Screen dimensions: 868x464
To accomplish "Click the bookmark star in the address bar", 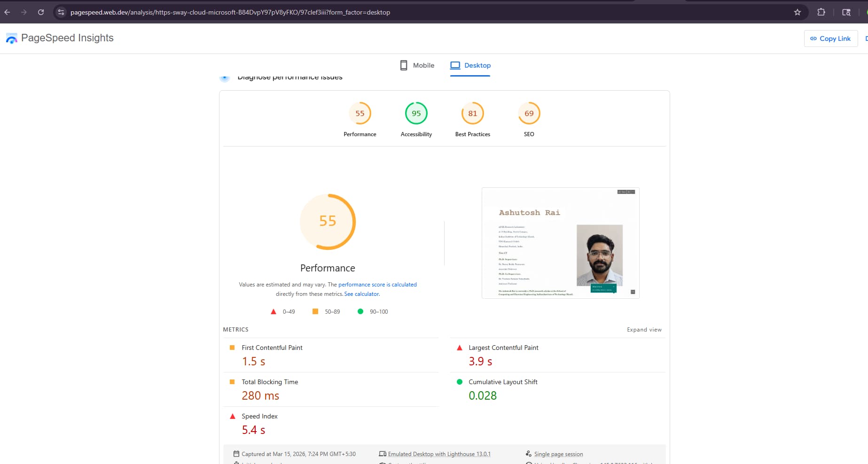I will 798,12.
